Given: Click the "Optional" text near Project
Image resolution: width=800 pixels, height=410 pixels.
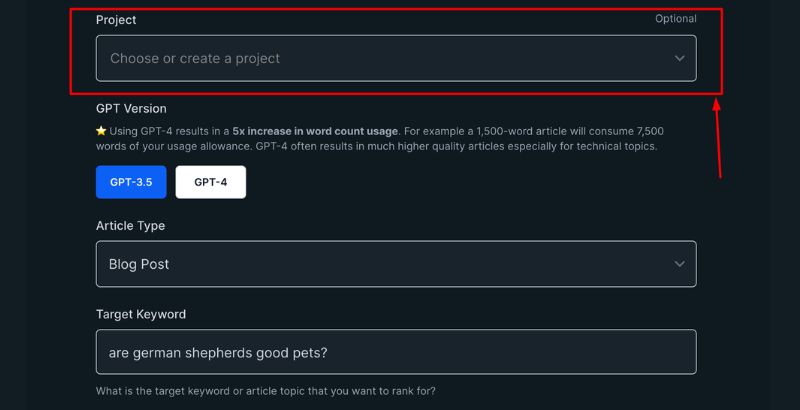Looking at the screenshot, I should click(x=676, y=19).
